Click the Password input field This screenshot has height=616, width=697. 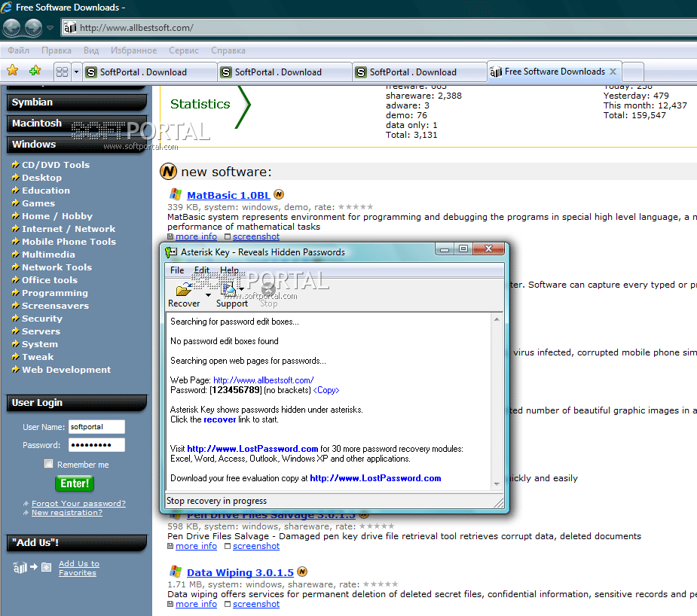point(96,445)
